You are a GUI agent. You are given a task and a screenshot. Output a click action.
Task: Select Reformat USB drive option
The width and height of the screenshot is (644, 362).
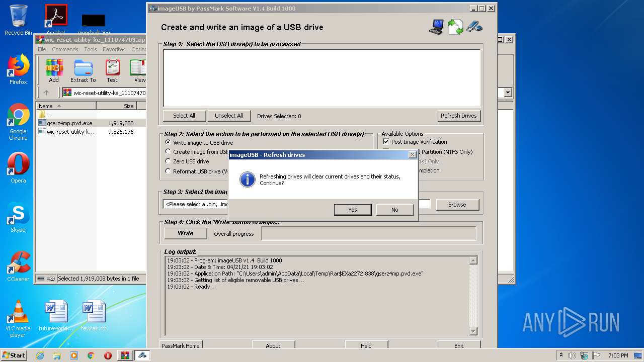coord(197,171)
